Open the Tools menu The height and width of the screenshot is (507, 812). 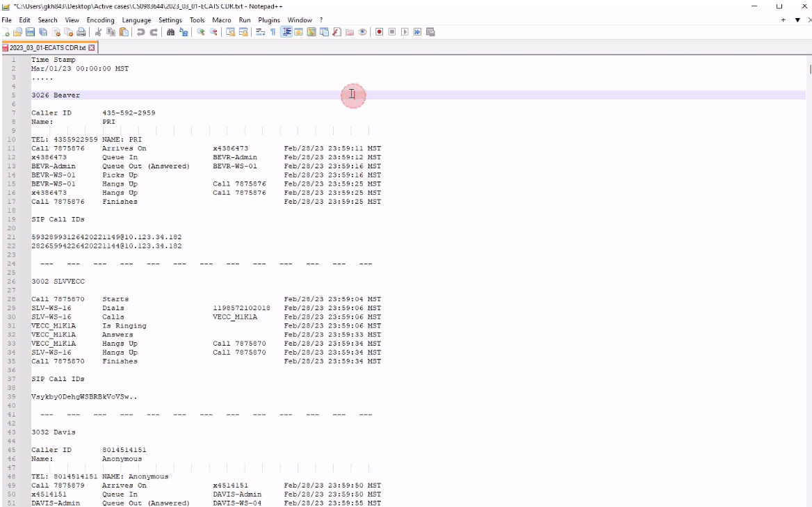[197, 20]
